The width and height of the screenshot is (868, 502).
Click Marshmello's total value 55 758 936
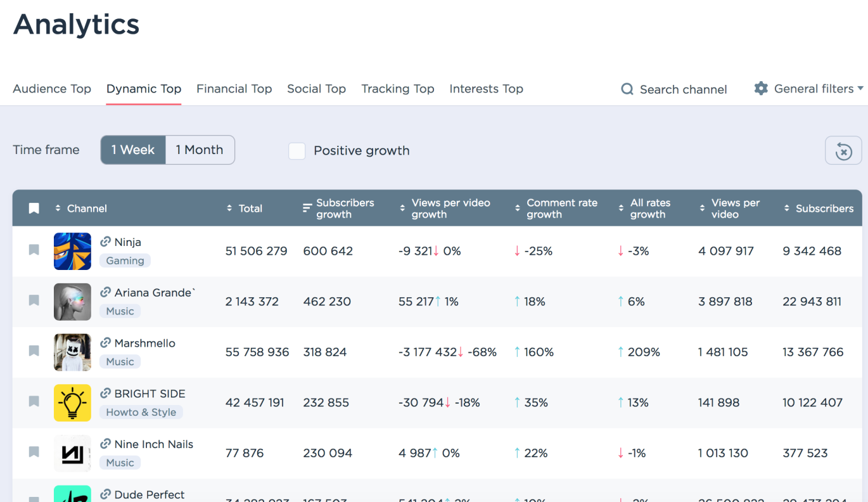257,352
